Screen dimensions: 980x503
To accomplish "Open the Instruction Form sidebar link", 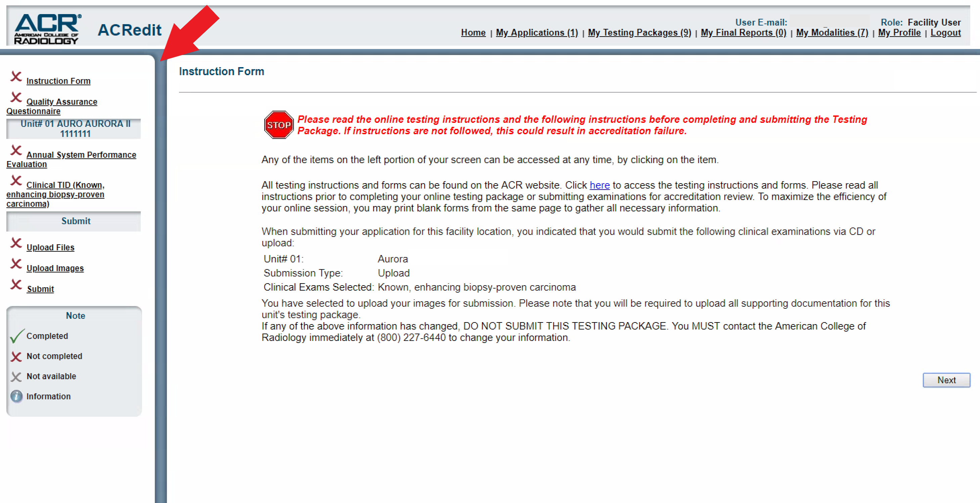I will click(x=58, y=81).
